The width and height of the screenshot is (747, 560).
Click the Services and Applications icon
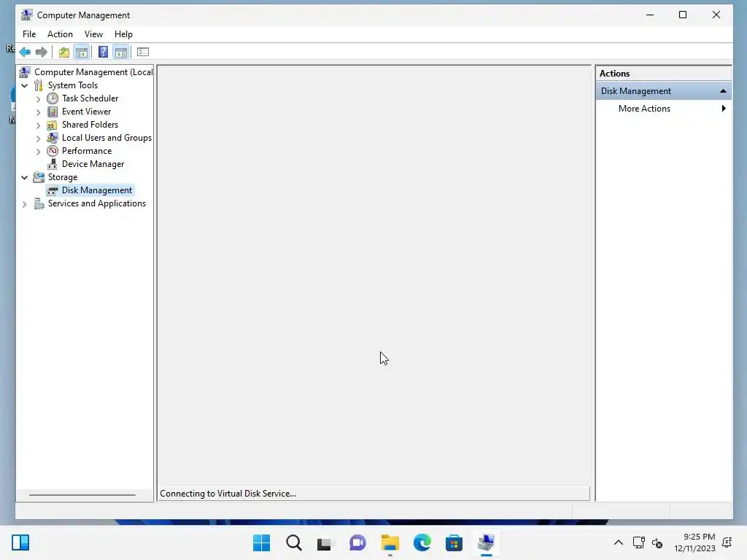click(39, 204)
